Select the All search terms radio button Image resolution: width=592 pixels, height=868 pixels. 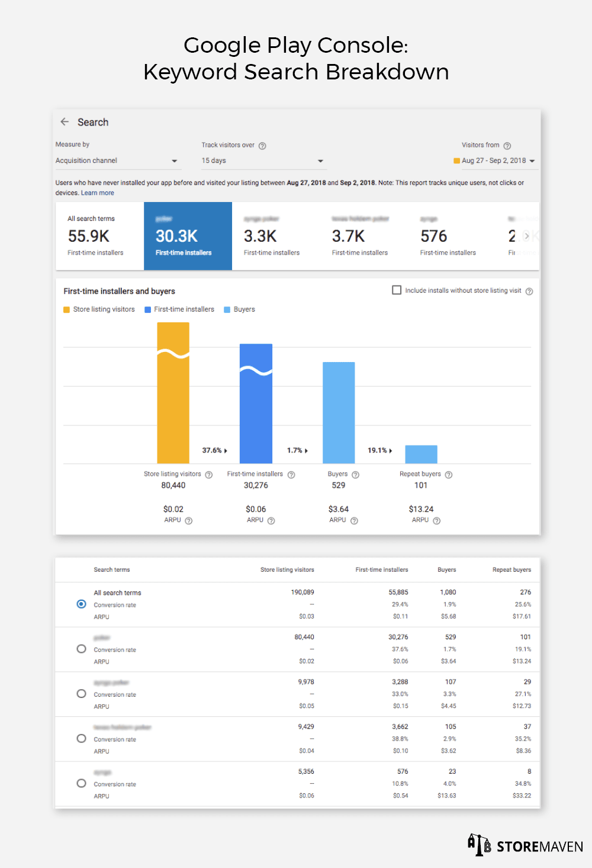pos(81,604)
